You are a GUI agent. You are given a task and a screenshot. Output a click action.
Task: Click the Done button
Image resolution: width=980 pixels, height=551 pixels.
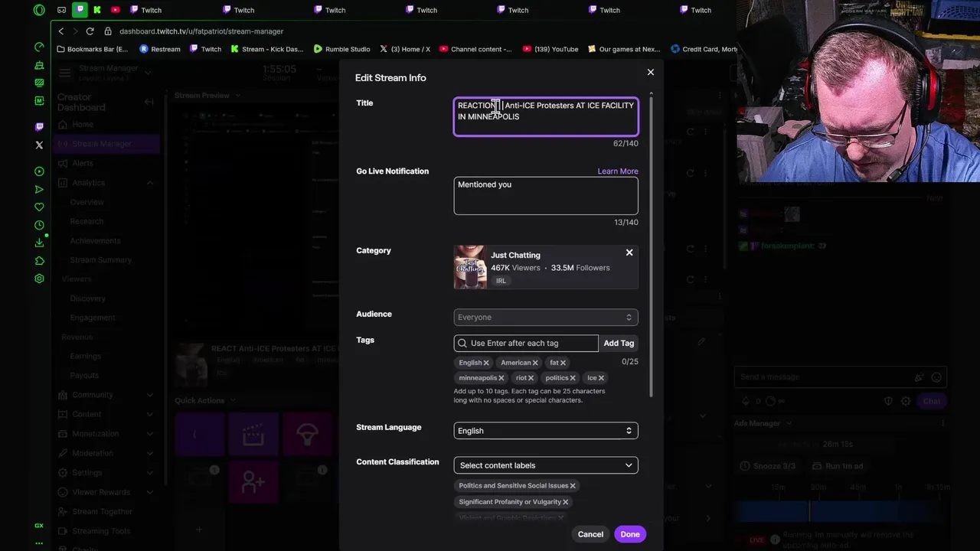tap(630, 534)
